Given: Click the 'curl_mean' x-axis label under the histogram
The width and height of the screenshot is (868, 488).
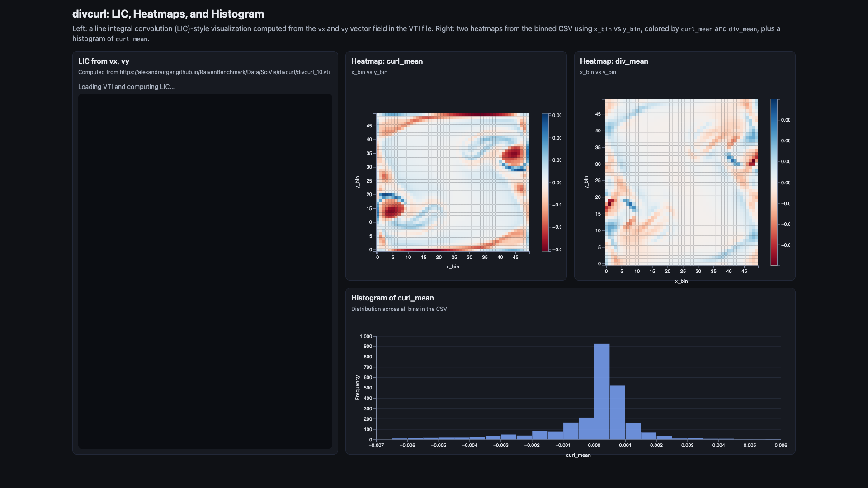Looking at the screenshot, I should (578, 455).
